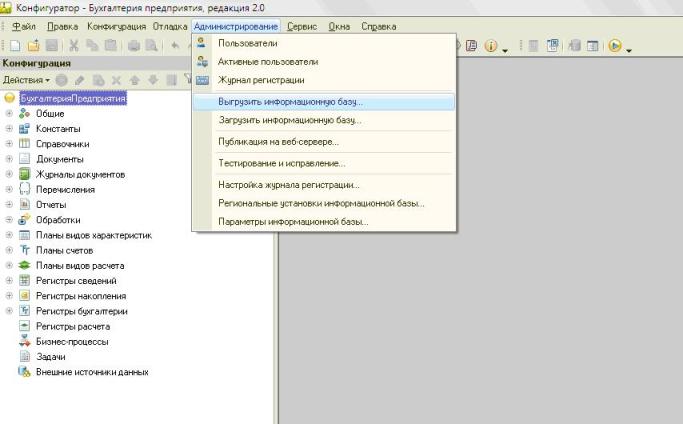Click the Print preview toolbar icon
Viewport: 683px width, 424px height.
click(152, 45)
